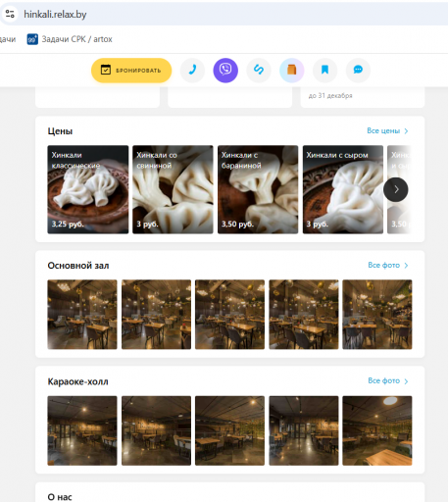The width and height of the screenshot is (448, 502).
Task: Open second Основной зал photo
Action: click(x=156, y=315)
